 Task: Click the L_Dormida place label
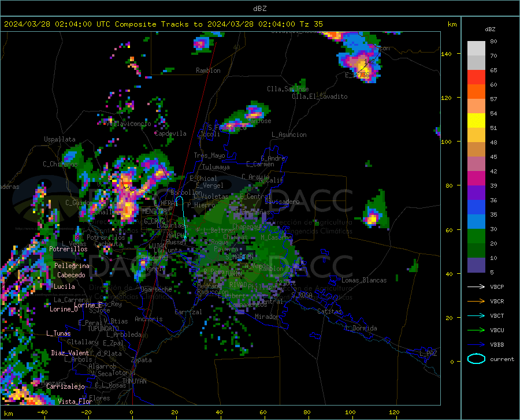[361, 328]
